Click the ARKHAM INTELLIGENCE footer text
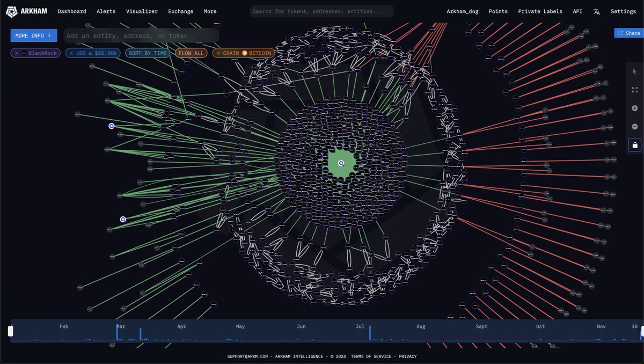 300,356
